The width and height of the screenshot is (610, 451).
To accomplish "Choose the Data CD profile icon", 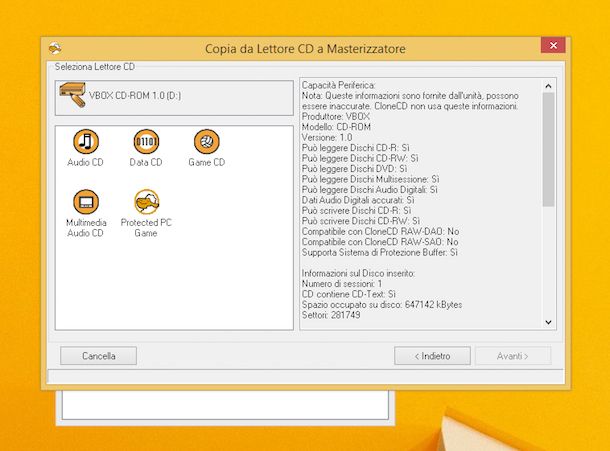I will [x=145, y=142].
